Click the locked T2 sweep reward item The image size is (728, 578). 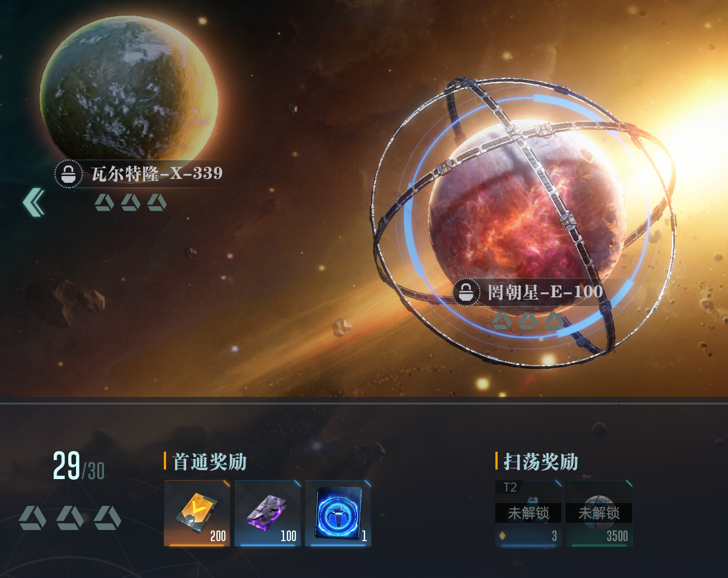[528, 513]
